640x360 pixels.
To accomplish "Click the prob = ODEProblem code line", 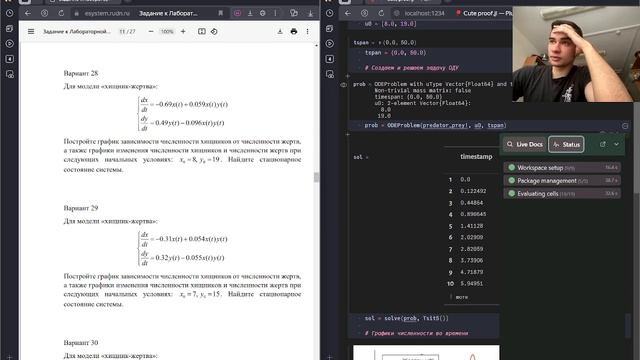I will point(435,125).
